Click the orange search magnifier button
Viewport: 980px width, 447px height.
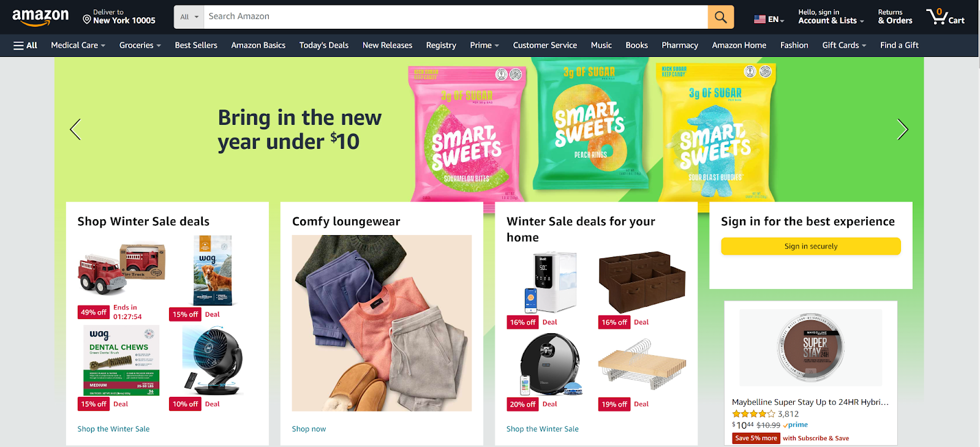coord(720,17)
